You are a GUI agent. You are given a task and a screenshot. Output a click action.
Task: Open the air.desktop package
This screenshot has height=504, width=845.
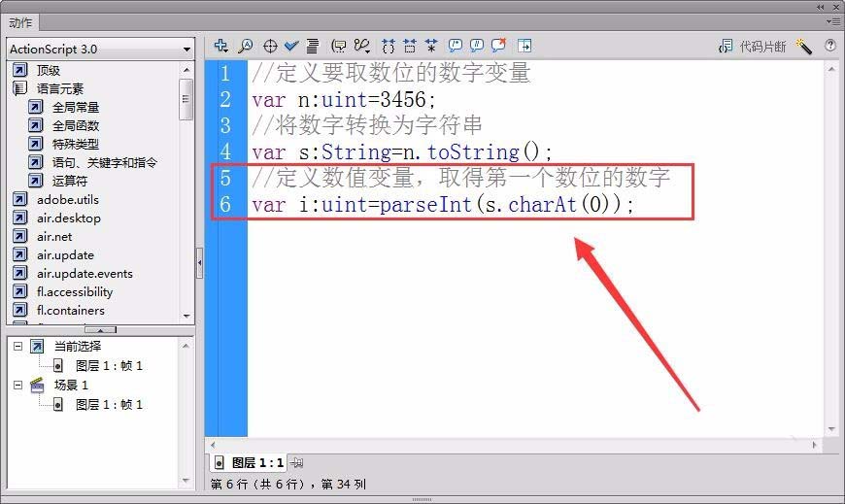pyautogui.click(x=69, y=218)
